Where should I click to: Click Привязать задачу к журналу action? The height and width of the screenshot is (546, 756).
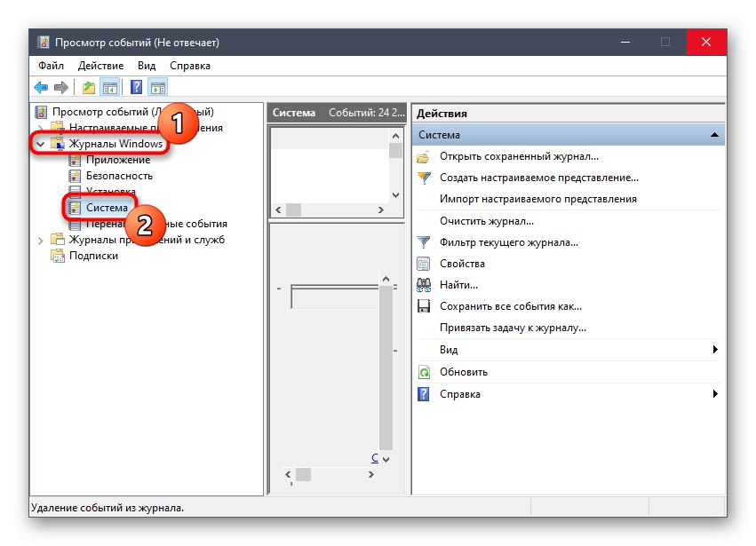513,328
